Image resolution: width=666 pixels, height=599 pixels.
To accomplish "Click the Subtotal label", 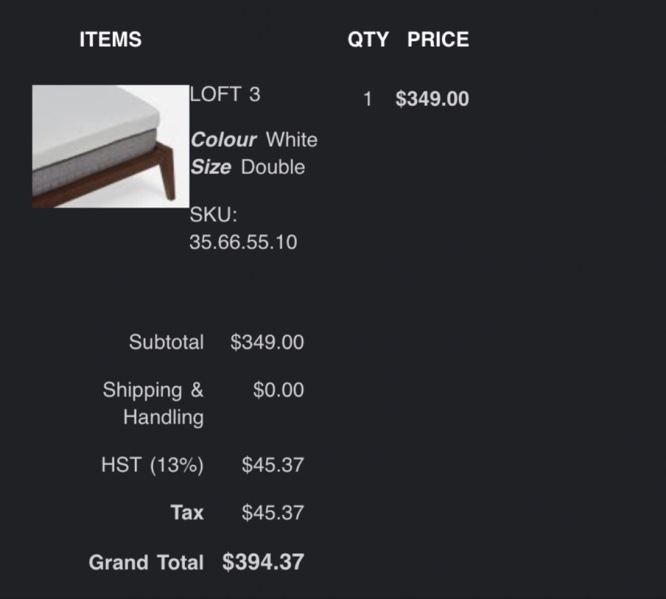I will [x=166, y=342].
